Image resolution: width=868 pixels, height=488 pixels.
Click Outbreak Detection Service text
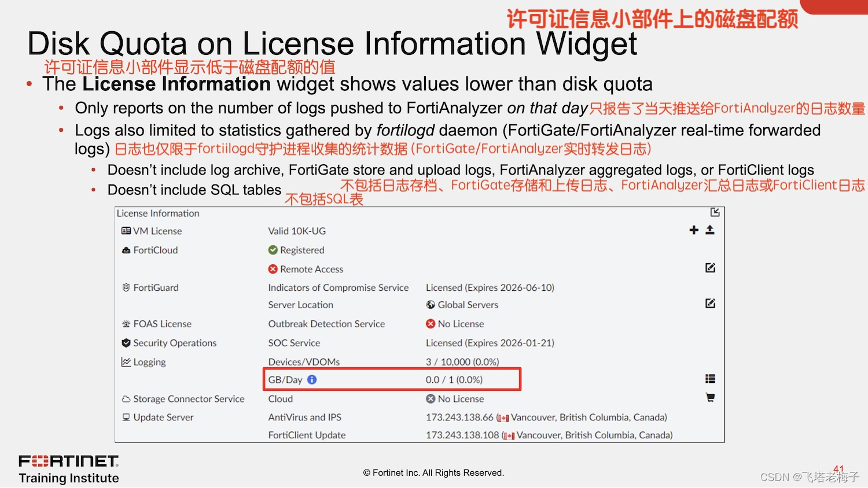[326, 324]
